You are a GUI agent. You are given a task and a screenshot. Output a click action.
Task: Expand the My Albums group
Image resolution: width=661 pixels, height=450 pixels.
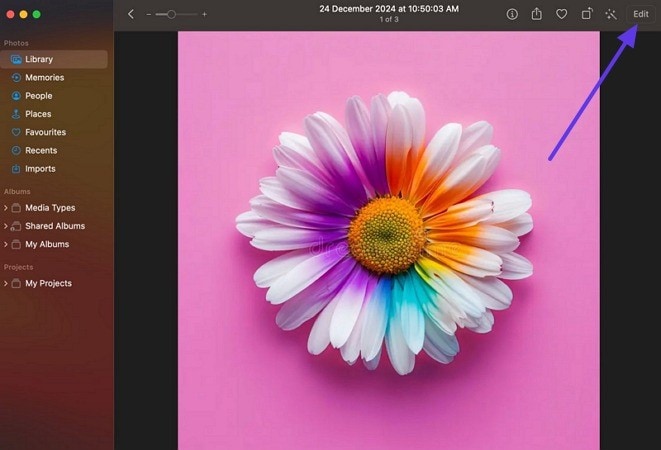point(5,244)
